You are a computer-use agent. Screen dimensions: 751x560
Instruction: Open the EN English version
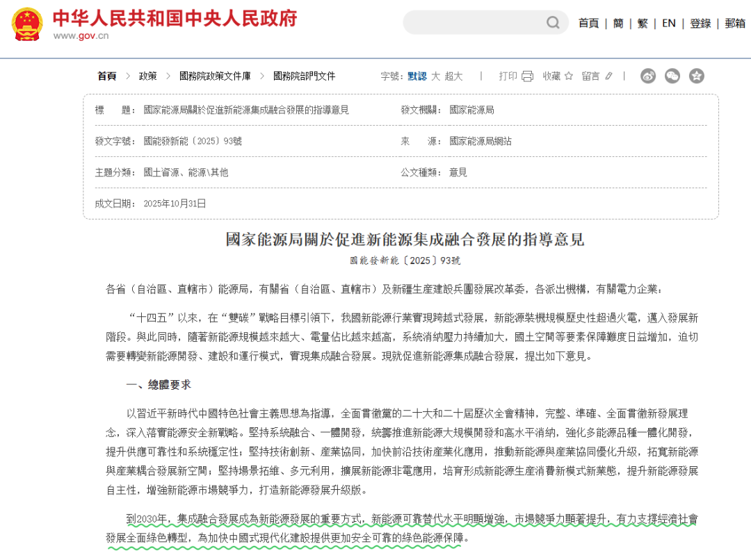[x=668, y=23]
